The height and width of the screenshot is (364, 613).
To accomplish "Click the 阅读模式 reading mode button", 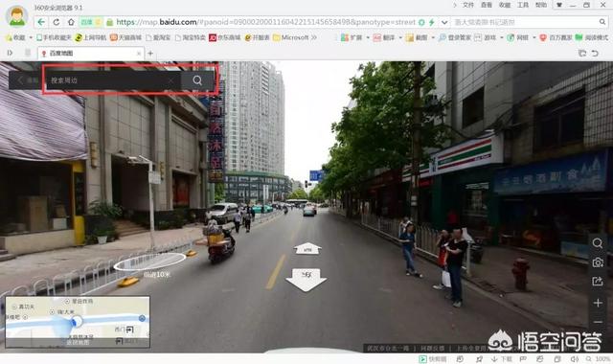I will click(x=592, y=38).
